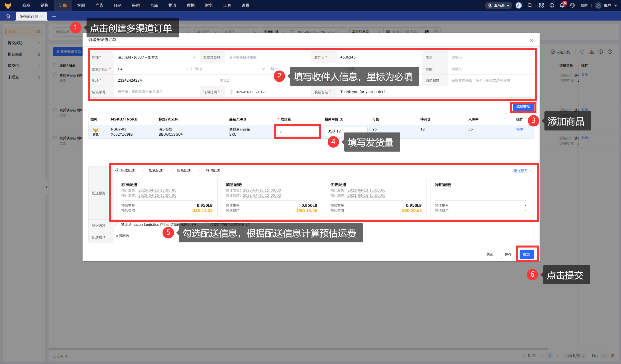The width and height of the screenshot is (621, 364).
Task: Click the home icon tab
Action: 8,16
